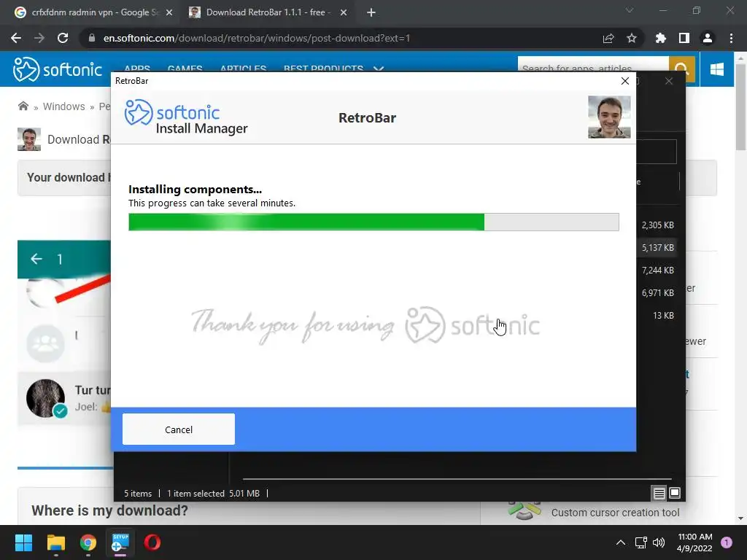Share this page icon in address bar
747x560 pixels.
click(x=608, y=38)
